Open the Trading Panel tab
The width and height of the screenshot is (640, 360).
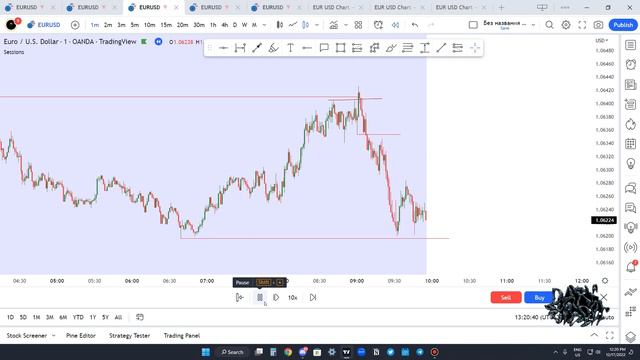[x=182, y=336]
